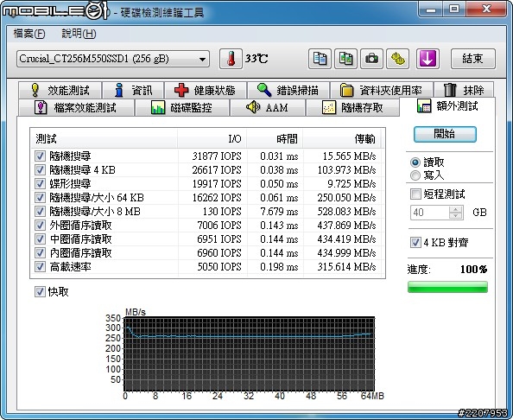Click the 開始 start button
The width and height of the screenshot is (513, 420).
point(445,134)
